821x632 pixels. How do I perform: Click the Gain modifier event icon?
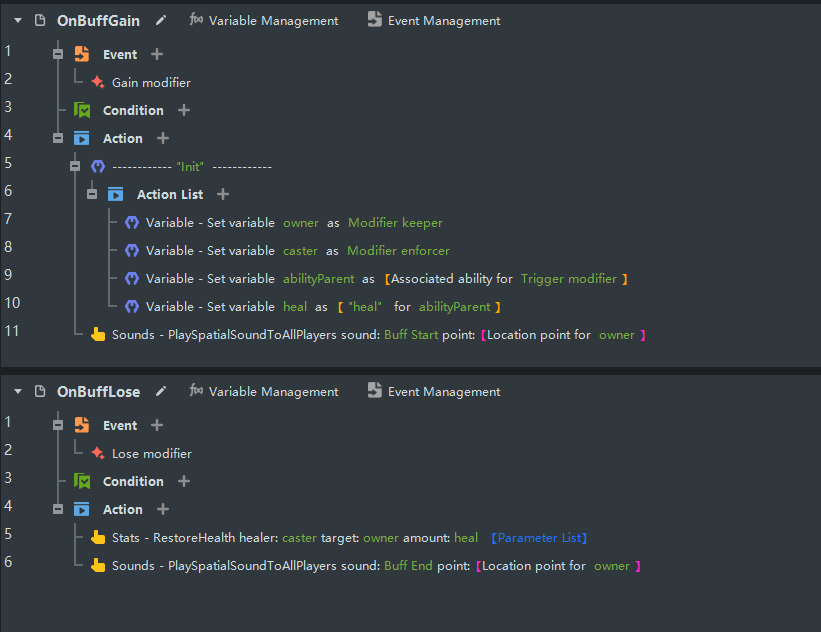pos(98,83)
